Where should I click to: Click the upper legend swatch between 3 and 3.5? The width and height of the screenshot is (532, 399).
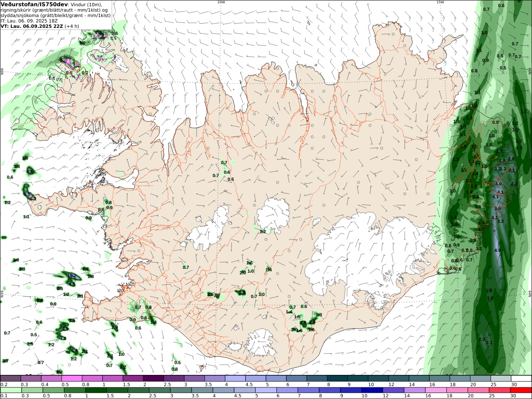(x=195, y=378)
